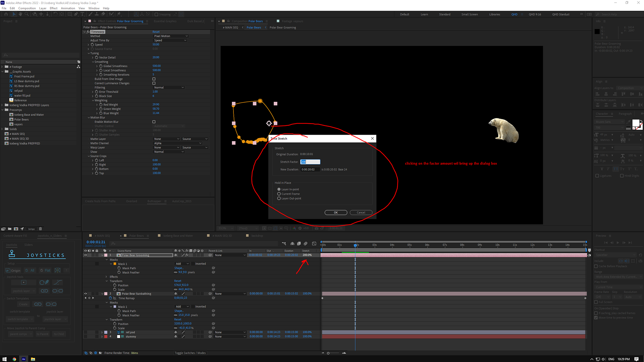Open the Adjust Time By Speed dropdown
This screenshot has height=362, width=644.
[170, 40]
